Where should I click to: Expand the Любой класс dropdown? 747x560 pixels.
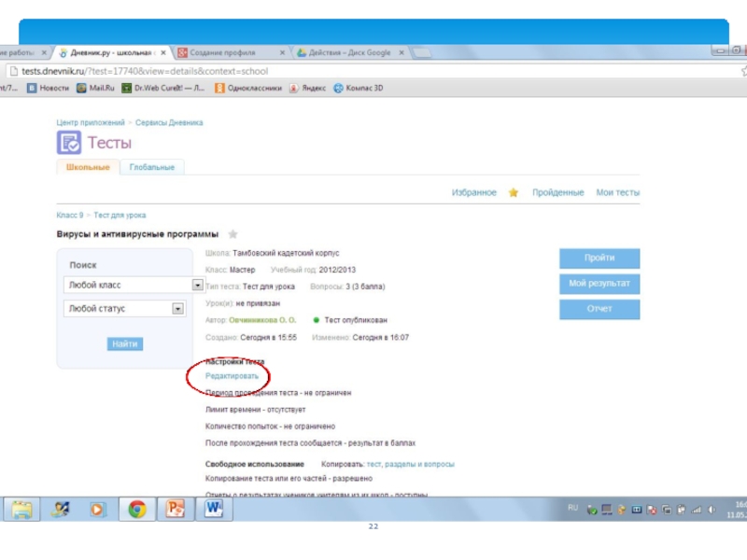click(197, 285)
